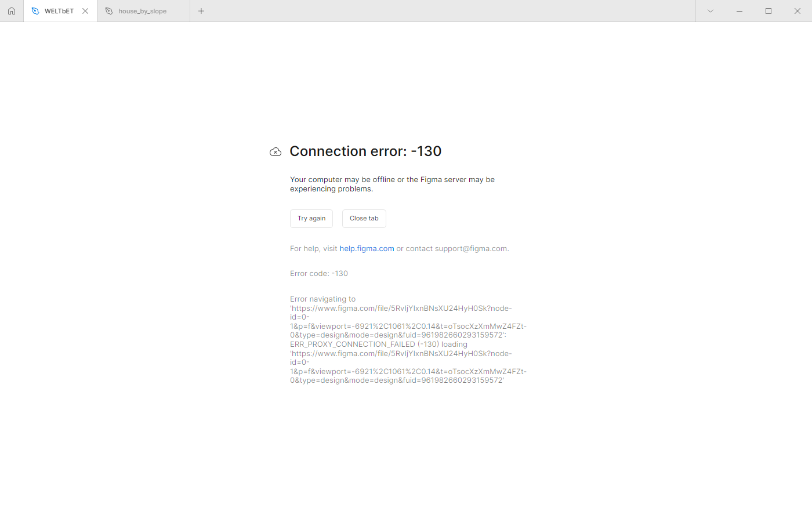Go to the Figma home icon
Screen dimensions: 812x522
tap(12, 11)
